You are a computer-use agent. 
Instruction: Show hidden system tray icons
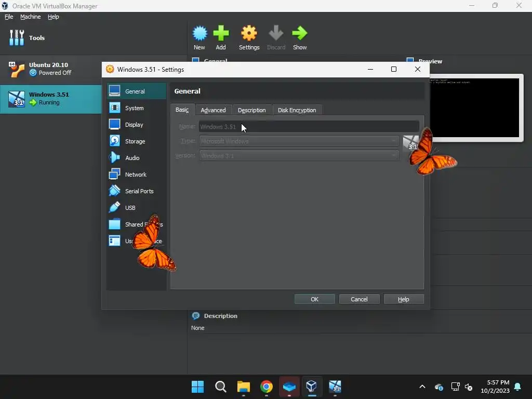point(422,387)
